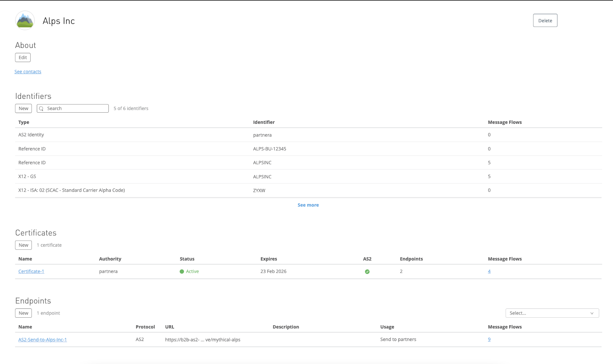Click the X12 - GS type cell
This screenshot has height=364, width=613.
coord(27,177)
